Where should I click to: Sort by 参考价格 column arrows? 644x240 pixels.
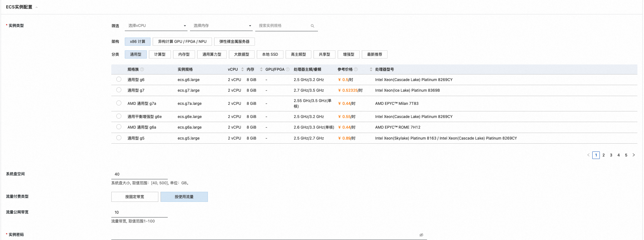point(371,69)
